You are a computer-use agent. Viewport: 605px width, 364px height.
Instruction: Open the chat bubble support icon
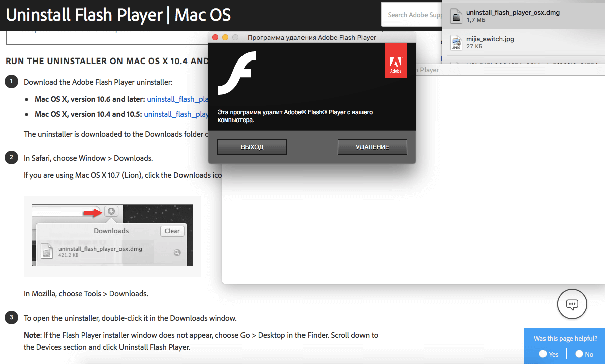[x=572, y=304]
